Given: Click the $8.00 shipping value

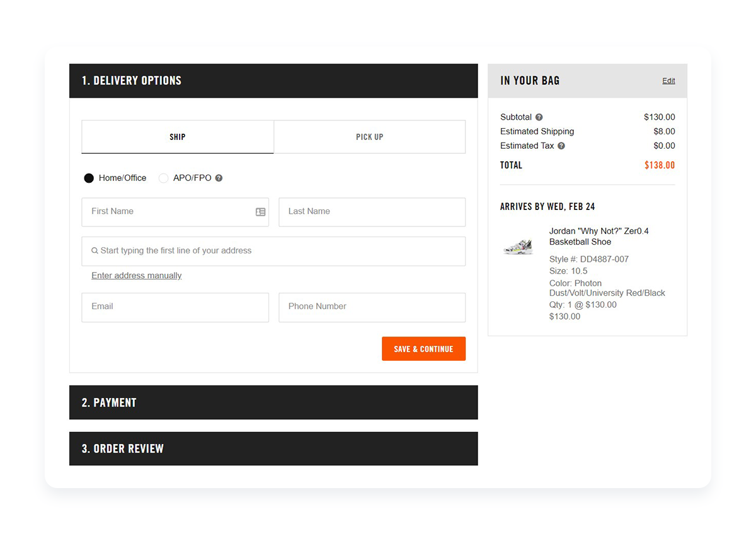Looking at the screenshot, I should coord(664,132).
